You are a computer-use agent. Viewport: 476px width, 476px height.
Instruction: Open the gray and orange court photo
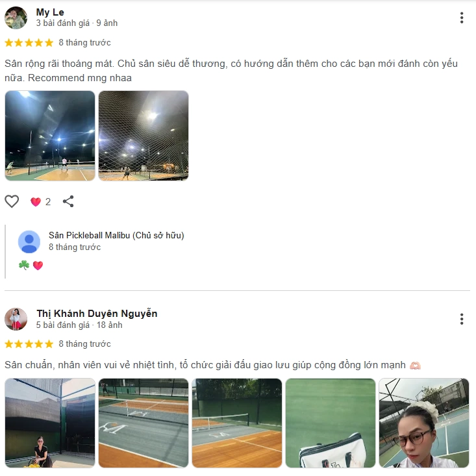(144, 423)
